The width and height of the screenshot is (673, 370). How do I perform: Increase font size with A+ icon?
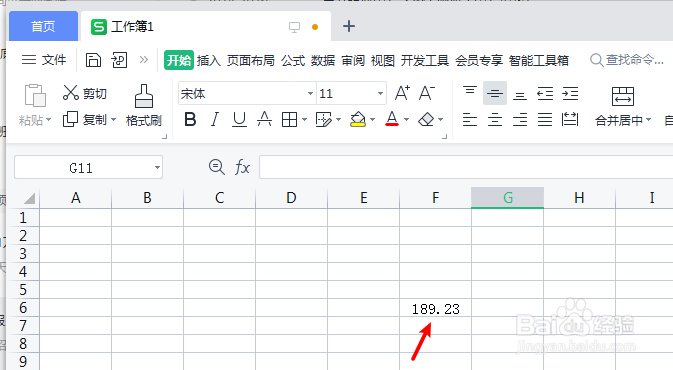(x=402, y=93)
